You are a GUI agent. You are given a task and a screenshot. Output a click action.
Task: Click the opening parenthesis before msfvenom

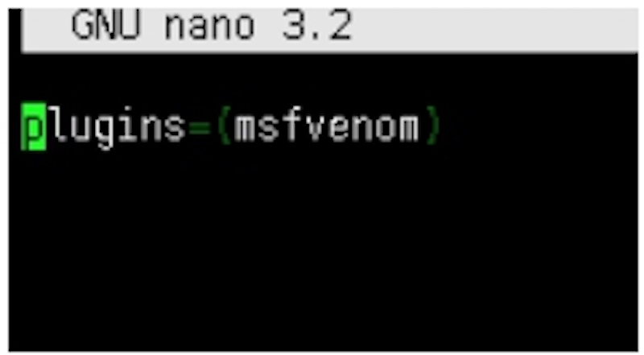[224, 126]
